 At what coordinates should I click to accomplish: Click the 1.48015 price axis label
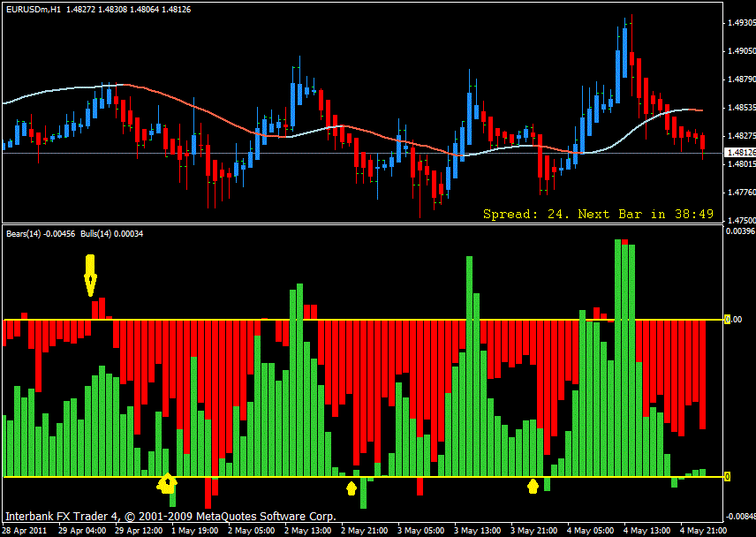point(742,164)
